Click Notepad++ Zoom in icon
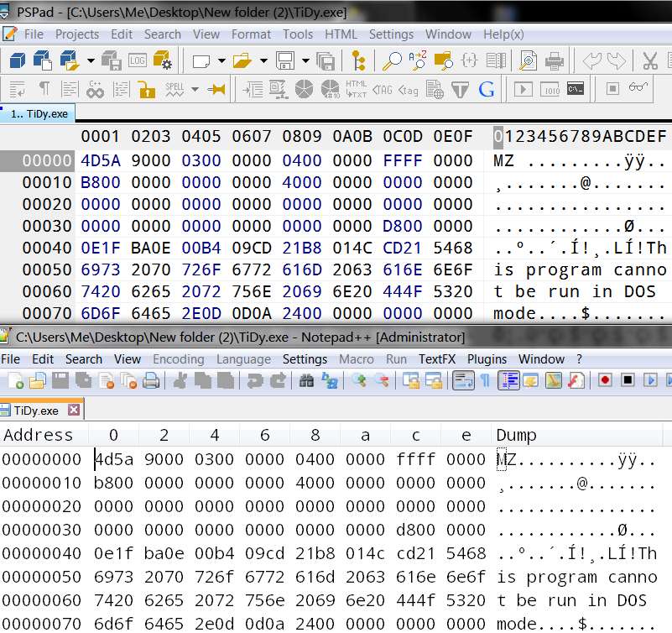672x633 pixels. (x=359, y=380)
